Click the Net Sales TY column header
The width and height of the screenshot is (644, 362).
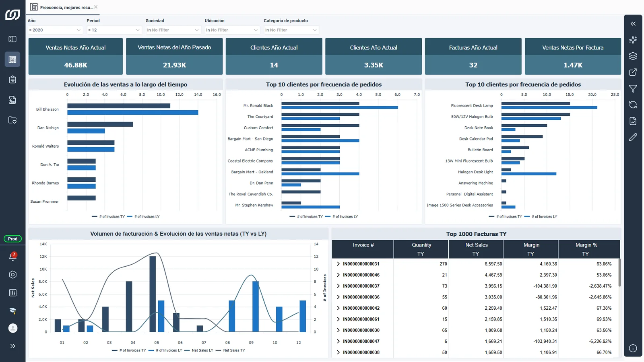point(476,249)
